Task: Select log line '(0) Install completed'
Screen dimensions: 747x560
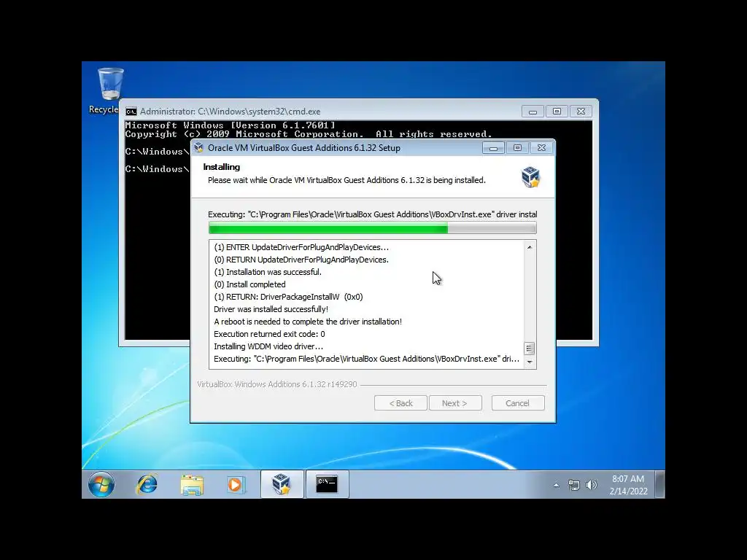Action: (x=249, y=284)
